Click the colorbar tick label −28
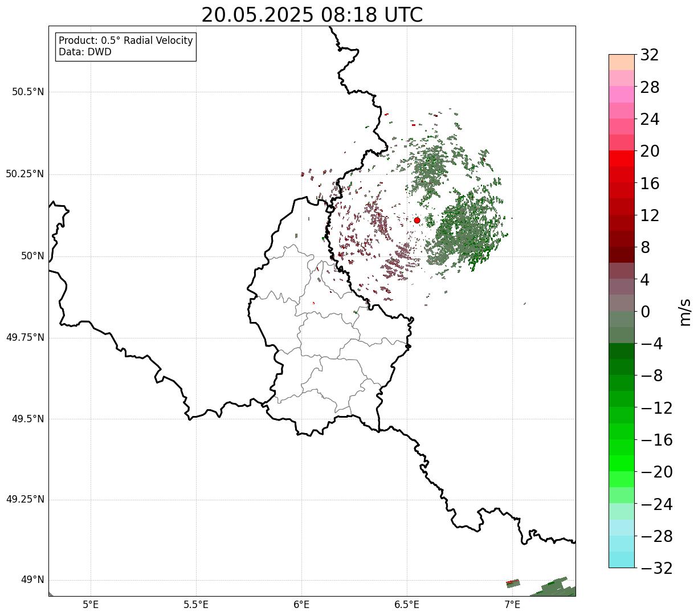Screen dimensions: 698x616 click(656, 536)
